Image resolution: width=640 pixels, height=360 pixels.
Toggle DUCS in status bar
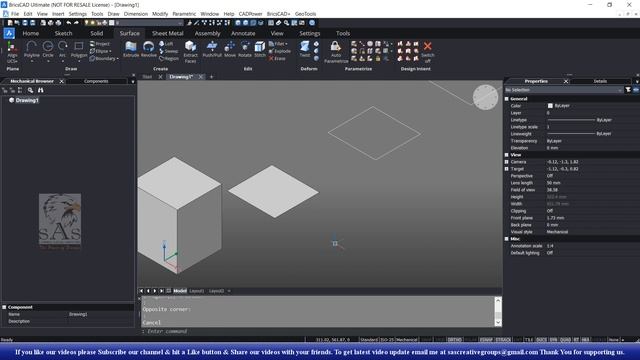541,340
